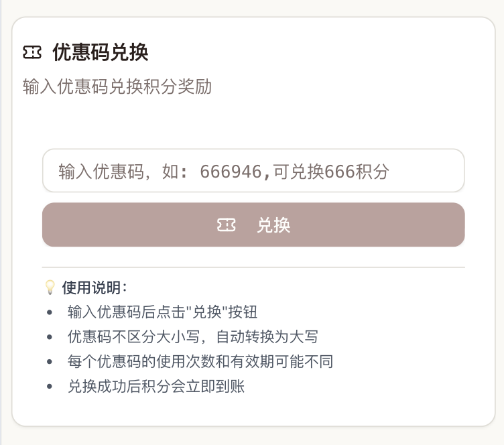The height and width of the screenshot is (445, 504).
Task: Click the 兑换 text label on the button
Action: pyautogui.click(x=273, y=225)
